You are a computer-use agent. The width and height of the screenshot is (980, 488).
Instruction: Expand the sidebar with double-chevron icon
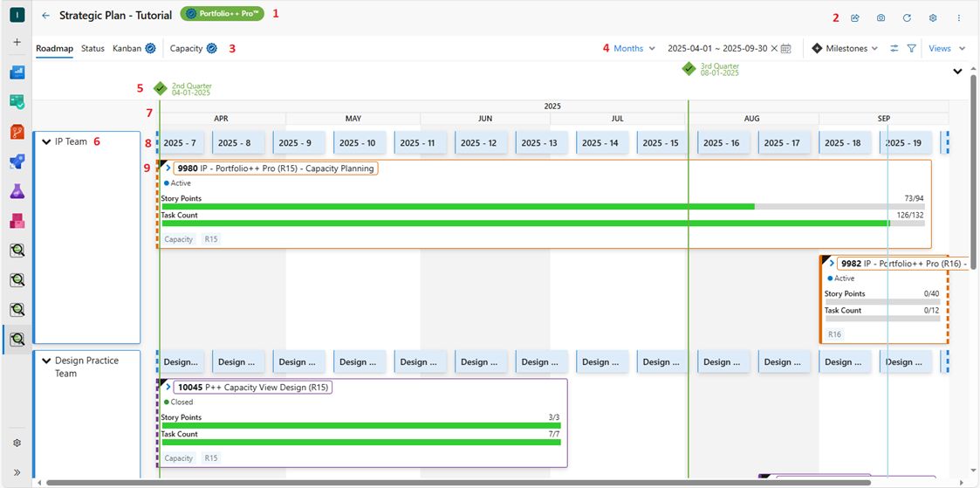tap(17, 472)
